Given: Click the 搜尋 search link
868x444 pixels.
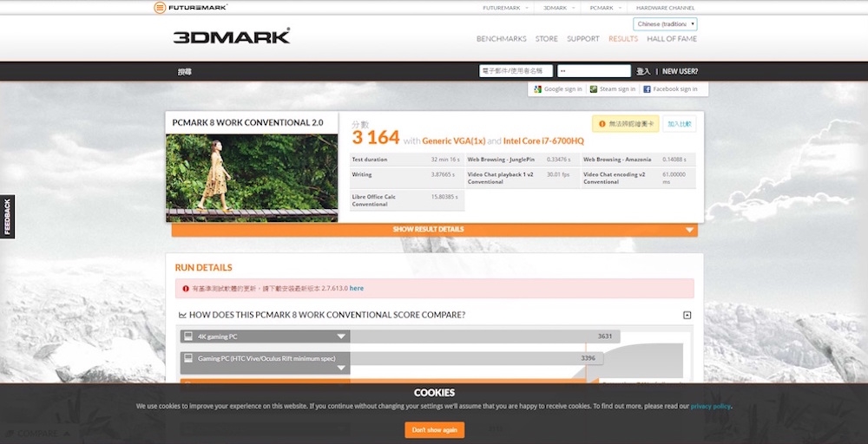Looking at the screenshot, I should click(184, 72).
